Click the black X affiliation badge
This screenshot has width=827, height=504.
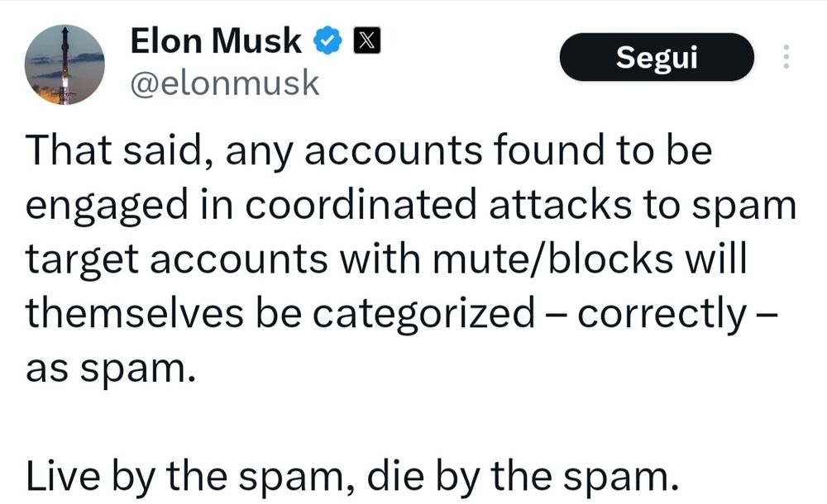(366, 40)
